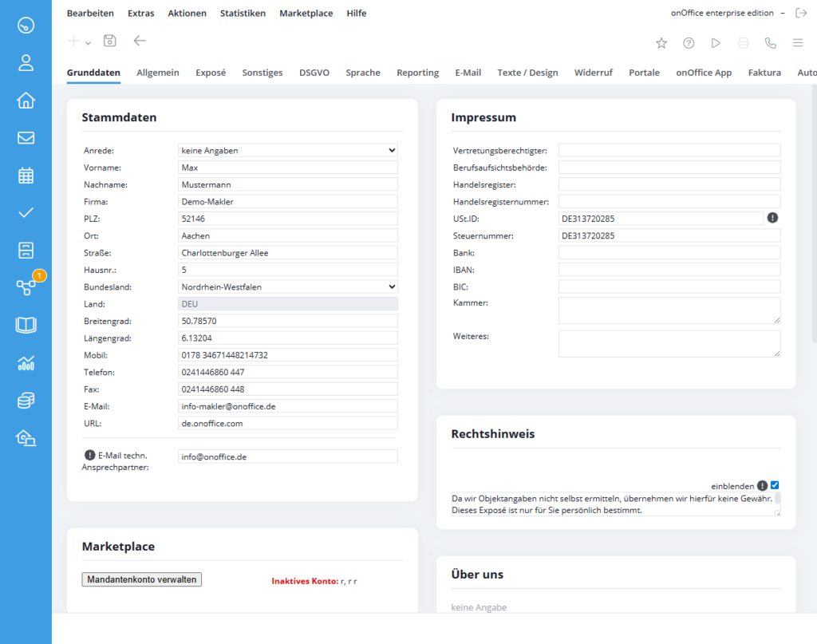Viewport: 817px width, 644px height.
Task: Open the statistics chart icon in sidebar
Action: pyautogui.click(x=26, y=363)
